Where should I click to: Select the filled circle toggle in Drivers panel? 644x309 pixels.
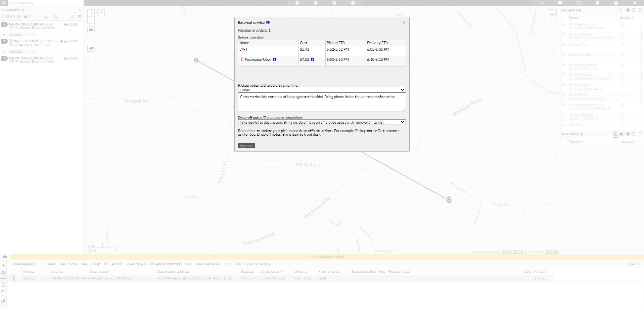tap(627, 10)
